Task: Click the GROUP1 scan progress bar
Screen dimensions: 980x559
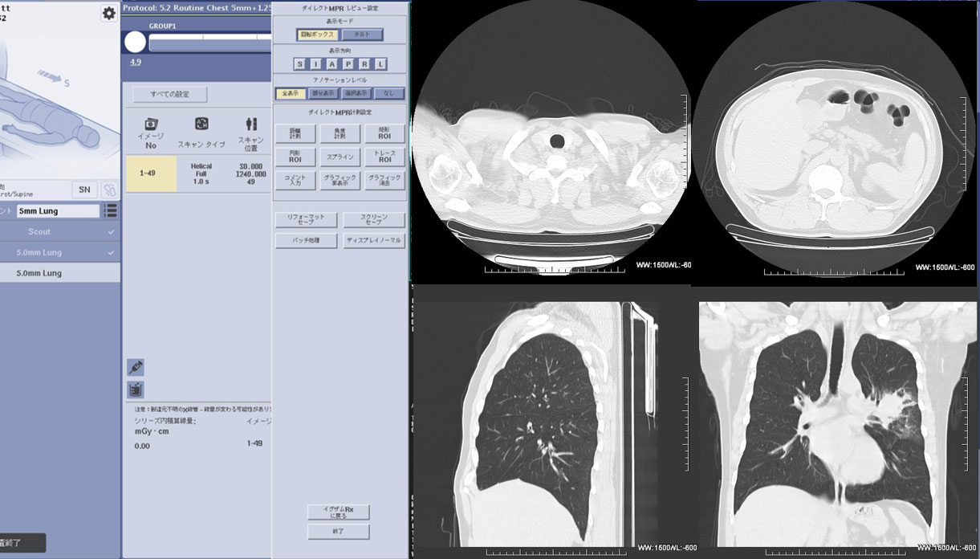Action: click(x=209, y=46)
